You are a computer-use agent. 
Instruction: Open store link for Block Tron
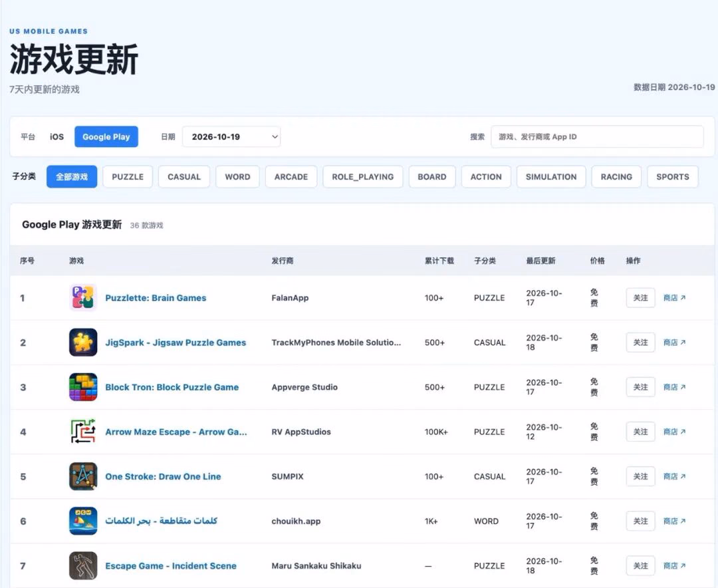(675, 387)
